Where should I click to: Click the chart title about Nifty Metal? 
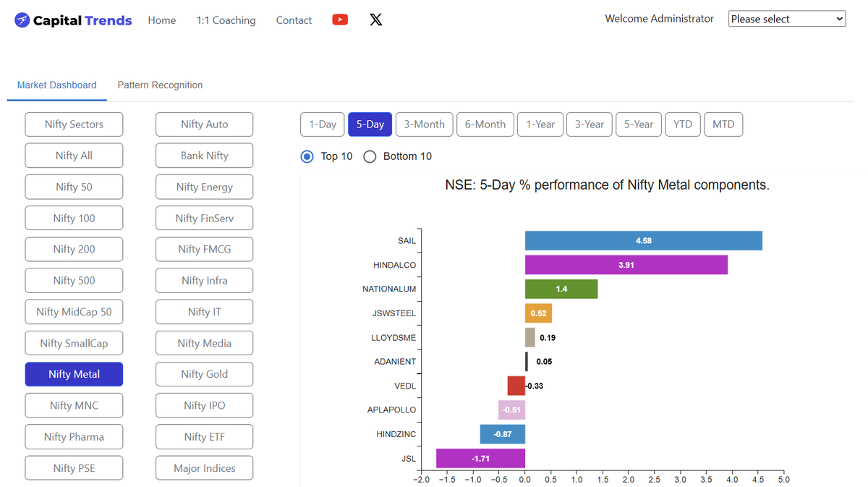pos(607,185)
